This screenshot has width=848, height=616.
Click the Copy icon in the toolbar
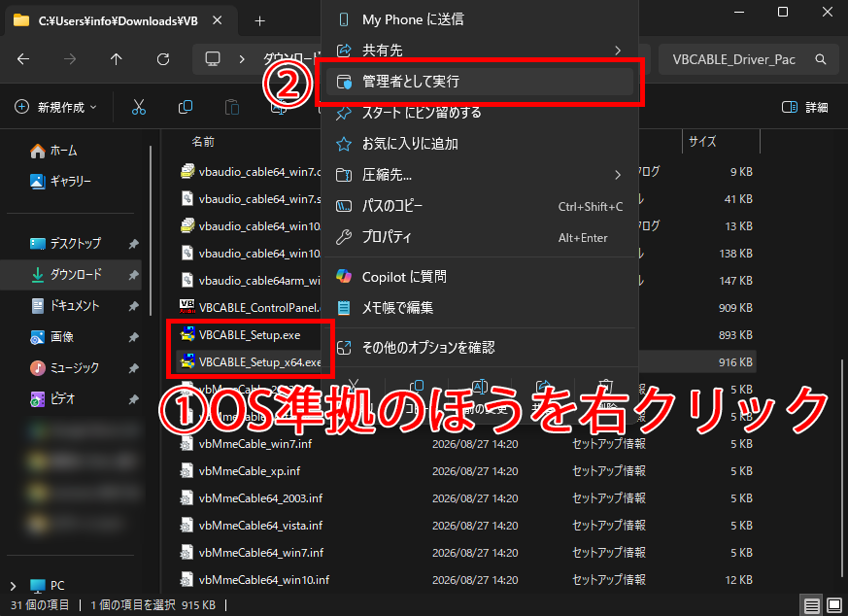pyautogui.click(x=185, y=107)
